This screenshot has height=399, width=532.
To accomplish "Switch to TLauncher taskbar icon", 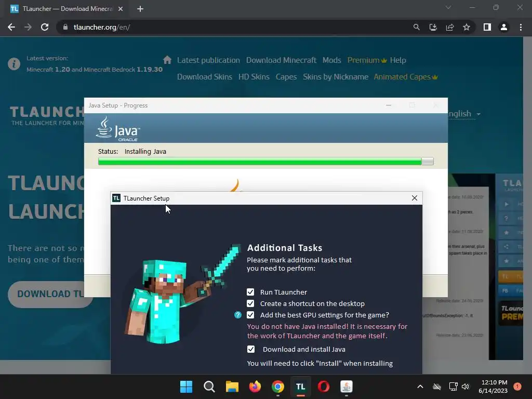I will (301, 387).
